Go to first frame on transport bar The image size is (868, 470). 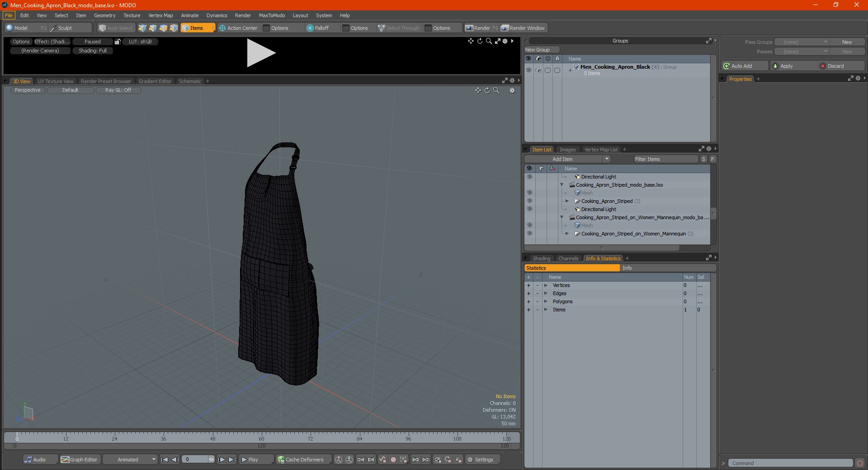tap(165, 460)
